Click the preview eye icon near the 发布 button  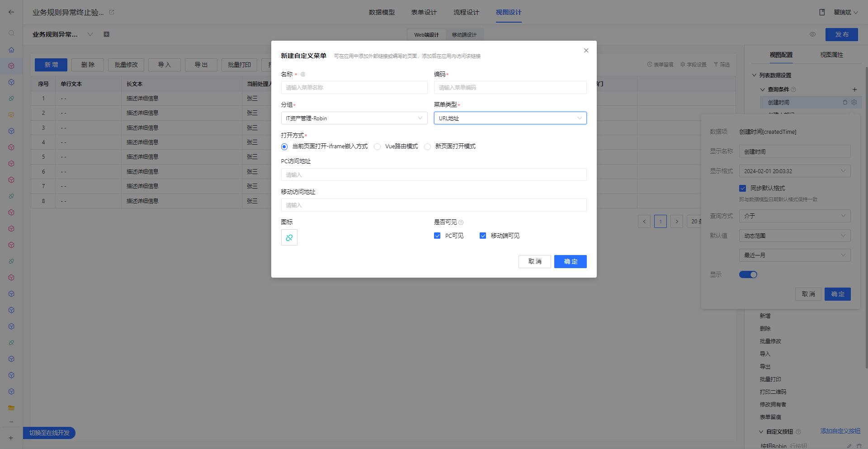click(812, 34)
